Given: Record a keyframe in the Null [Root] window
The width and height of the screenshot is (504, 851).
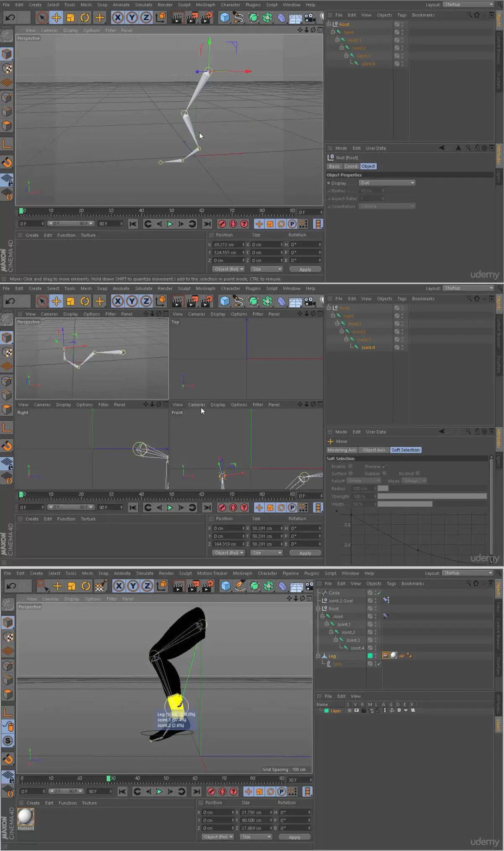Looking at the screenshot, I should click(222, 224).
